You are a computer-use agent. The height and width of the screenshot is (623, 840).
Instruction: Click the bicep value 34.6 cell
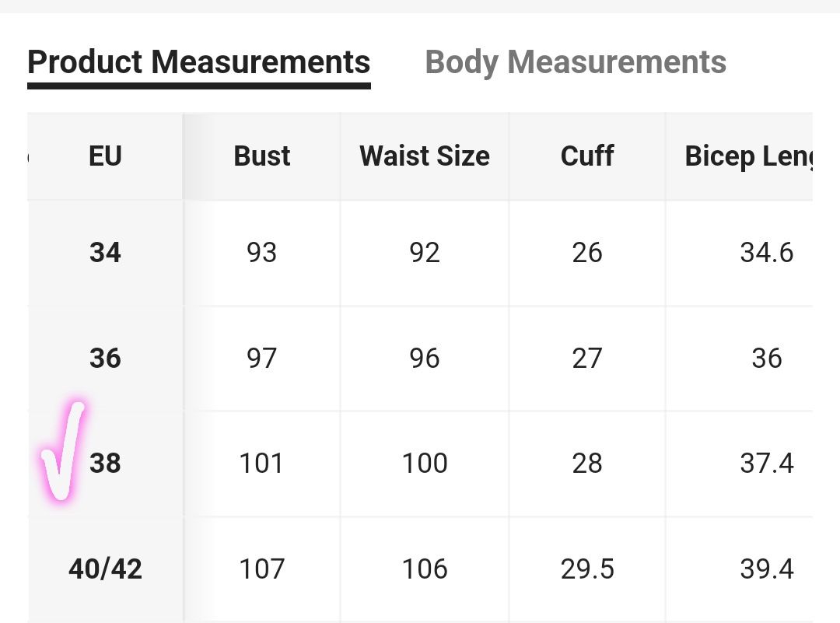pos(767,252)
